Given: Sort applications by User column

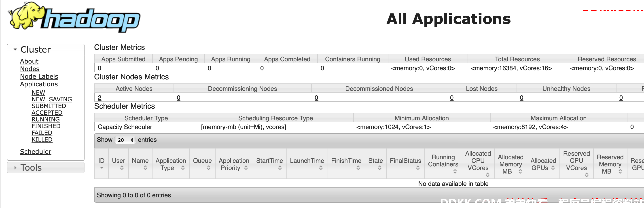Looking at the screenshot, I should 119,164.
